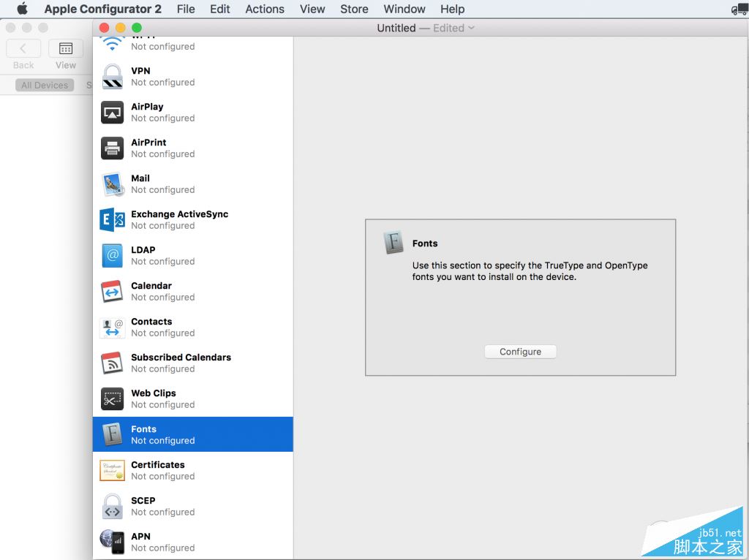The height and width of the screenshot is (560, 749).
Task: Choose the Mail stamp icon
Action: point(113,184)
